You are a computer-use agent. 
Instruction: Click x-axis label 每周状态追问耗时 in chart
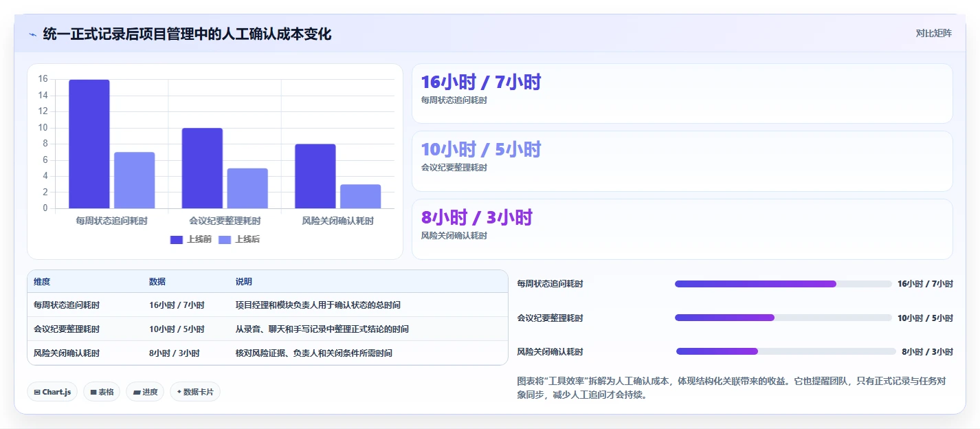[111, 221]
